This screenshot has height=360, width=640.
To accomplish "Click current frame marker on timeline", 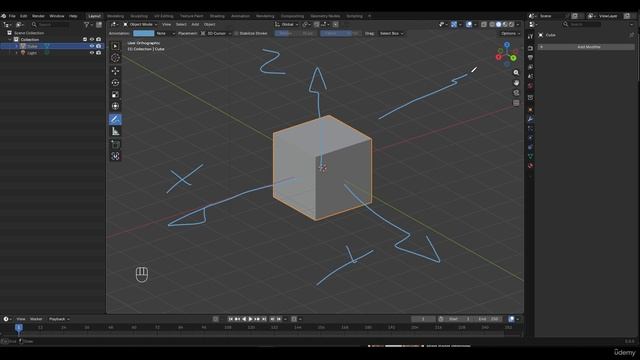I will pyautogui.click(x=18, y=327).
